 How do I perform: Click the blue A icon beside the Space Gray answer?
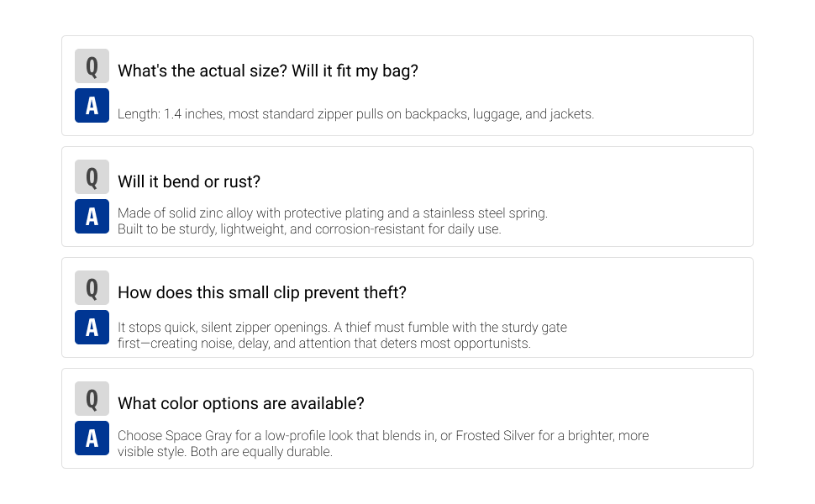point(92,438)
